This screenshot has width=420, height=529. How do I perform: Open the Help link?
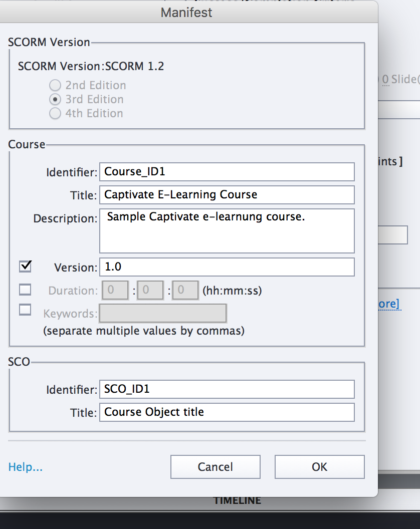pos(25,466)
